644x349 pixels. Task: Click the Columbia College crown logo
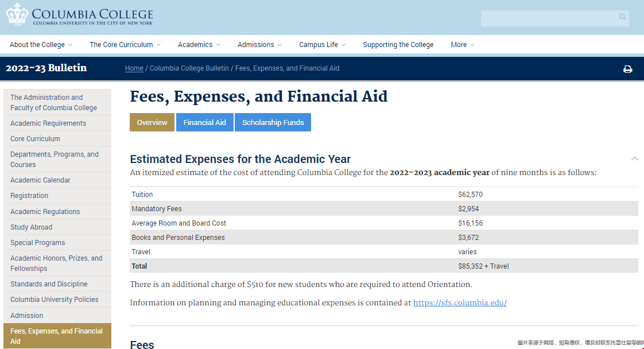(x=17, y=14)
